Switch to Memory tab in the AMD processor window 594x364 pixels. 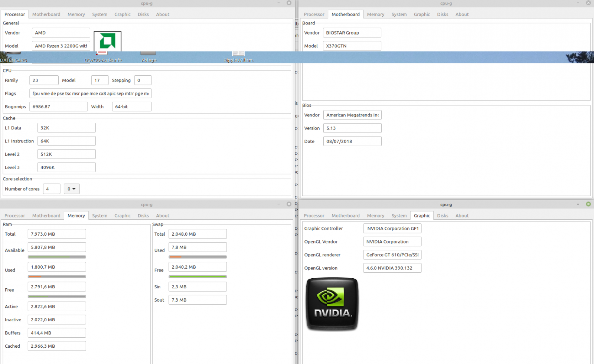(76, 14)
